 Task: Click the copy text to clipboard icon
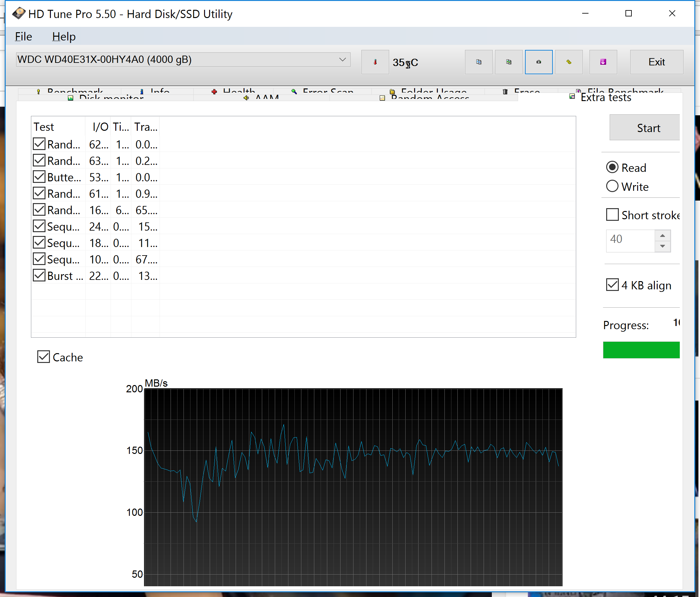[479, 62]
